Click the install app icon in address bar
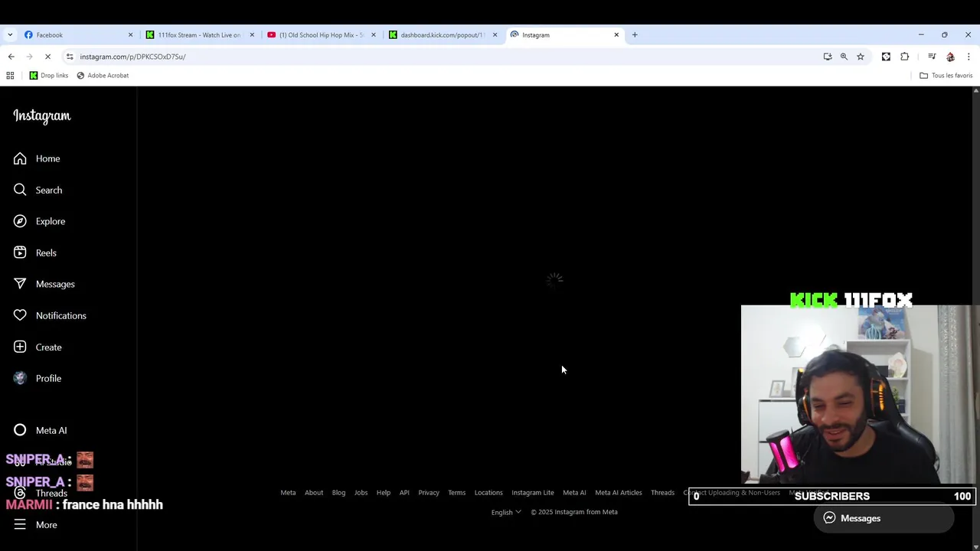The width and height of the screenshot is (980, 551). tap(828, 57)
